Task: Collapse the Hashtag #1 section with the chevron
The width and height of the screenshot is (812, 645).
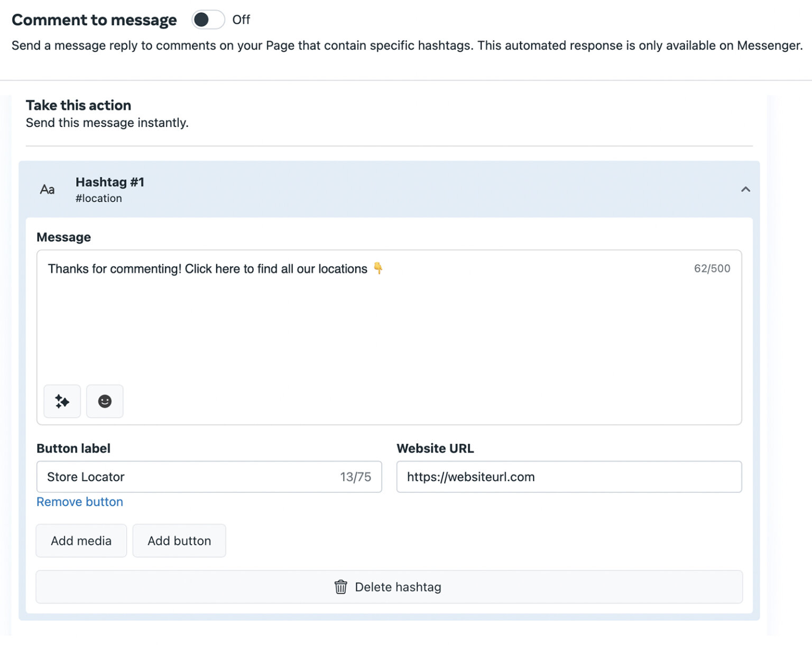Action: (x=746, y=189)
